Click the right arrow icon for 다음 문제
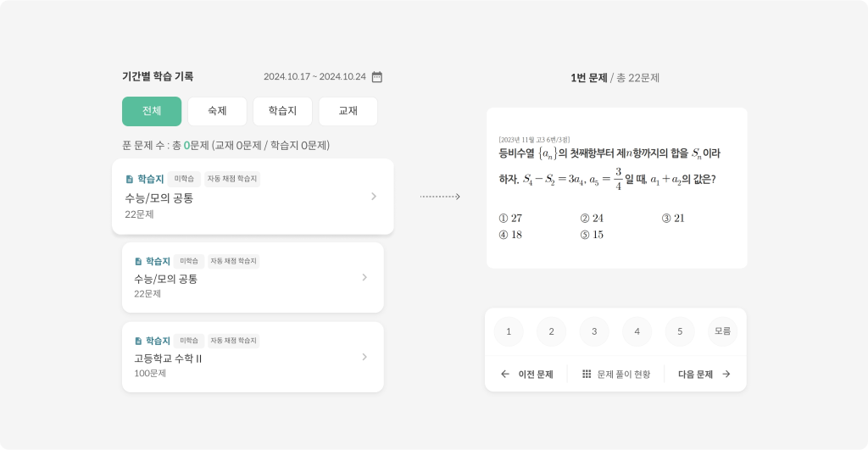This screenshot has width=868, height=450. 726,374
